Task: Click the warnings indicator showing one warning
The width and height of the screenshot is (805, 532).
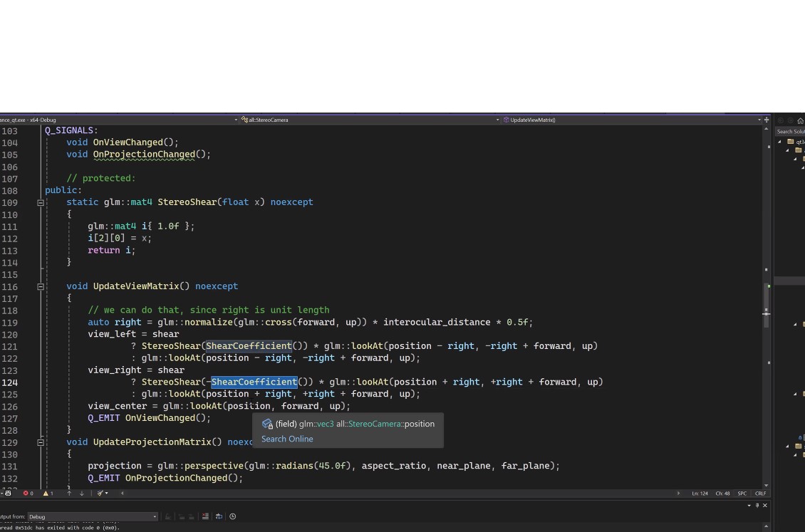Action: (48, 493)
